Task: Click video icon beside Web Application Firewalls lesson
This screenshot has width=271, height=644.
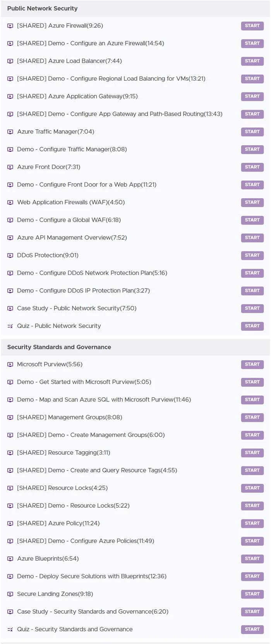Action: tap(10, 203)
